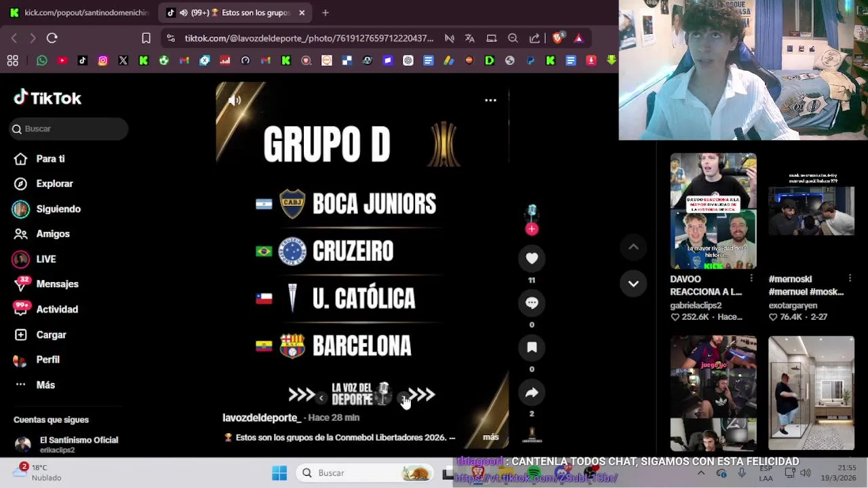Click the taskbar Buscar search box
868x488 pixels.
coord(365,473)
